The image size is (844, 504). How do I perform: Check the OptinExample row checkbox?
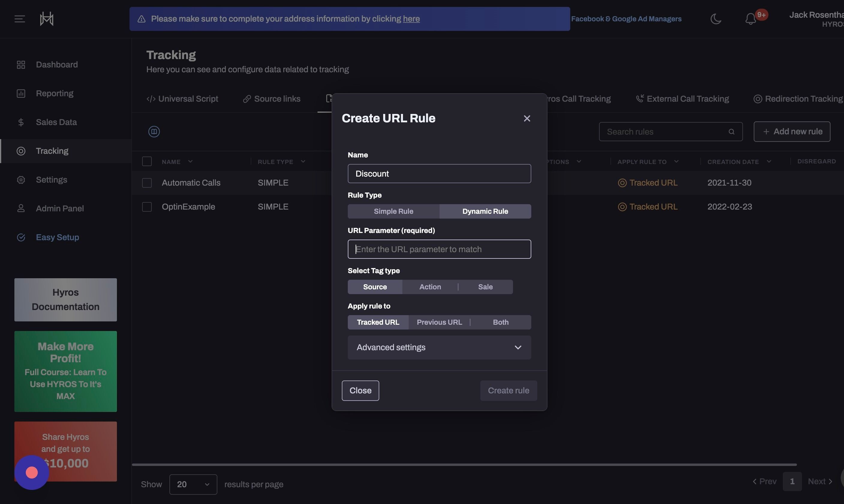[x=147, y=207]
